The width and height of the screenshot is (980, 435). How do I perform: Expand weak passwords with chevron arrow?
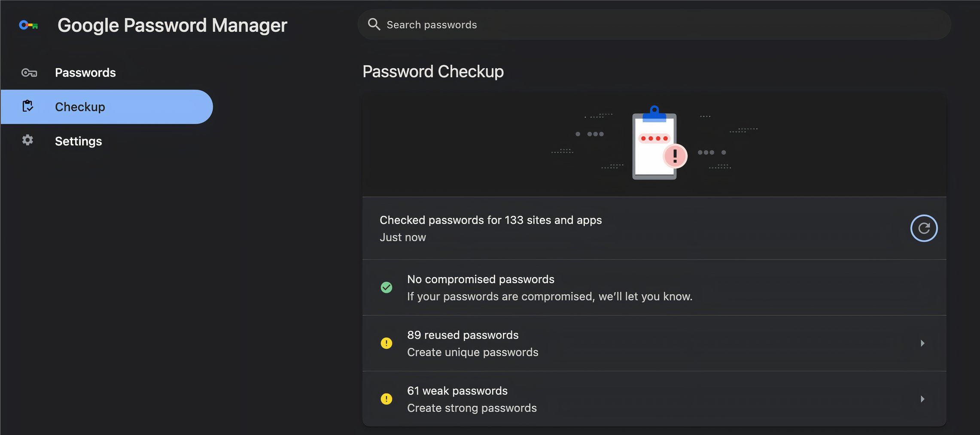pos(922,399)
